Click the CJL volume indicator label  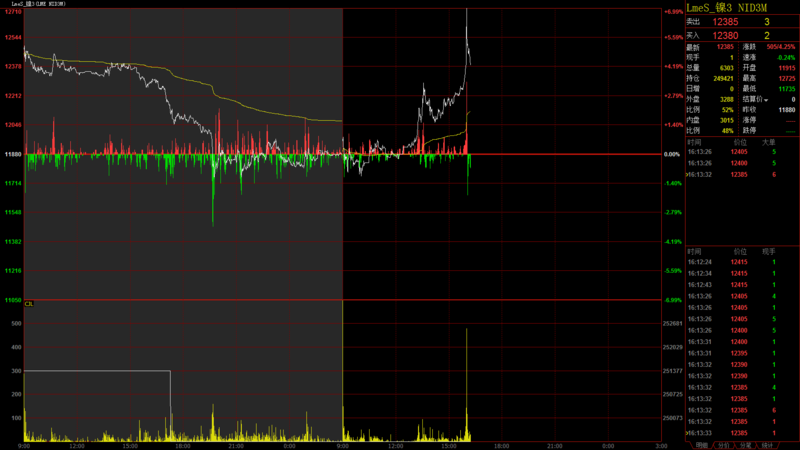[30, 303]
